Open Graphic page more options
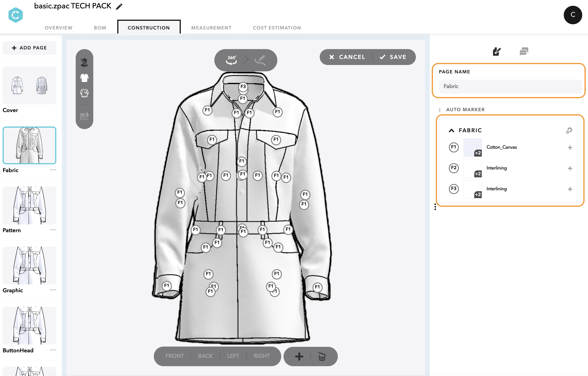This screenshot has width=588, height=376. (53, 290)
